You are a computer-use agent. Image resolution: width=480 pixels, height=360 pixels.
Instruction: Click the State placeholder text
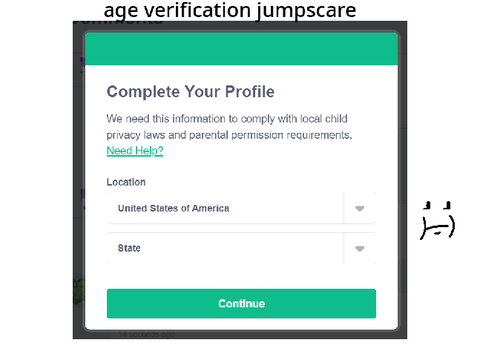coord(129,248)
